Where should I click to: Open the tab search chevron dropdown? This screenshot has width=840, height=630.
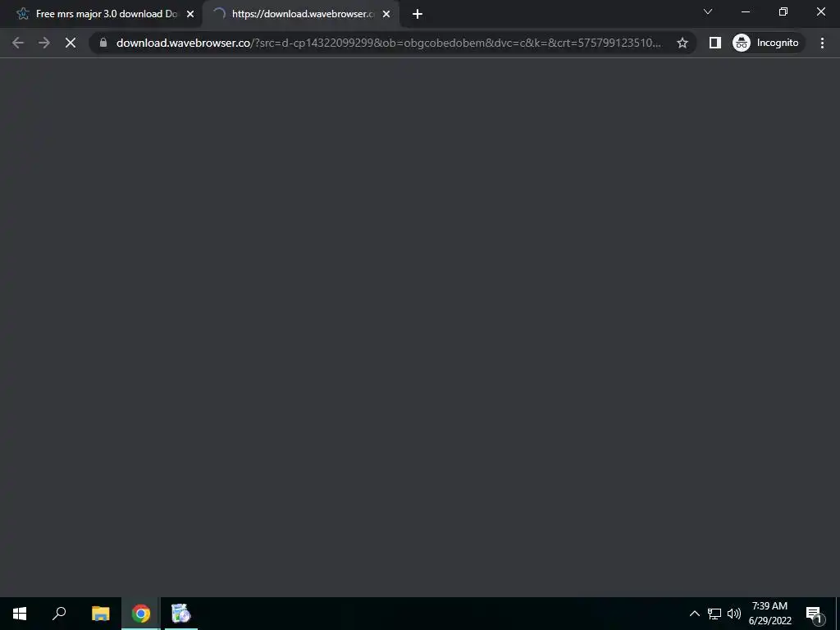708,11
